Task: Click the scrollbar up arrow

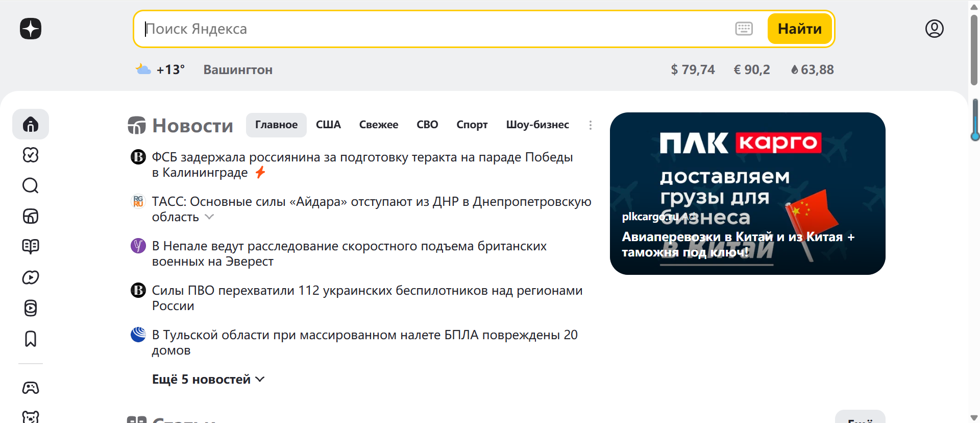Action: click(974, 7)
